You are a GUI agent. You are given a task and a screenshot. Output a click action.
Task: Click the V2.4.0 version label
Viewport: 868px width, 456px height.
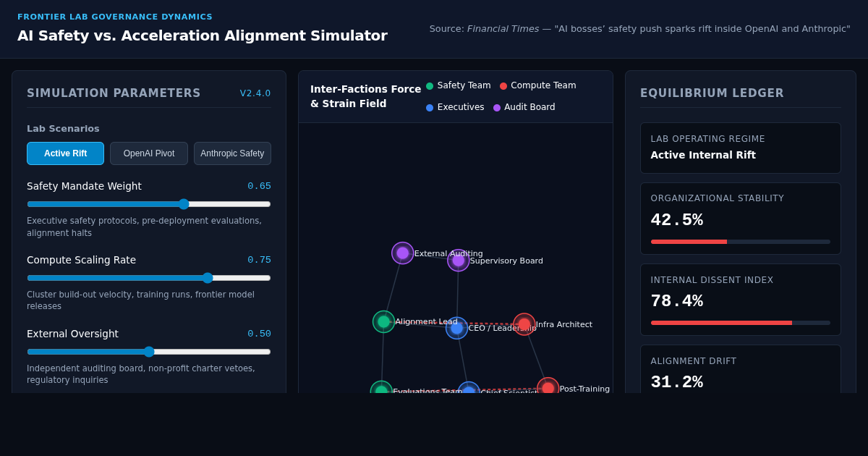pos(255,93)
